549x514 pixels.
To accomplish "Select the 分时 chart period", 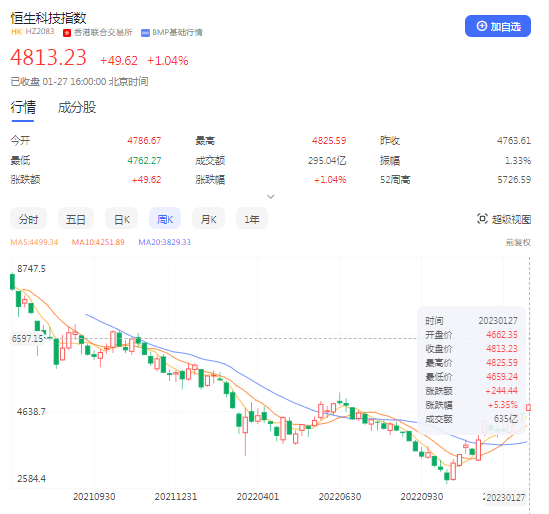I will click(28, 219).
